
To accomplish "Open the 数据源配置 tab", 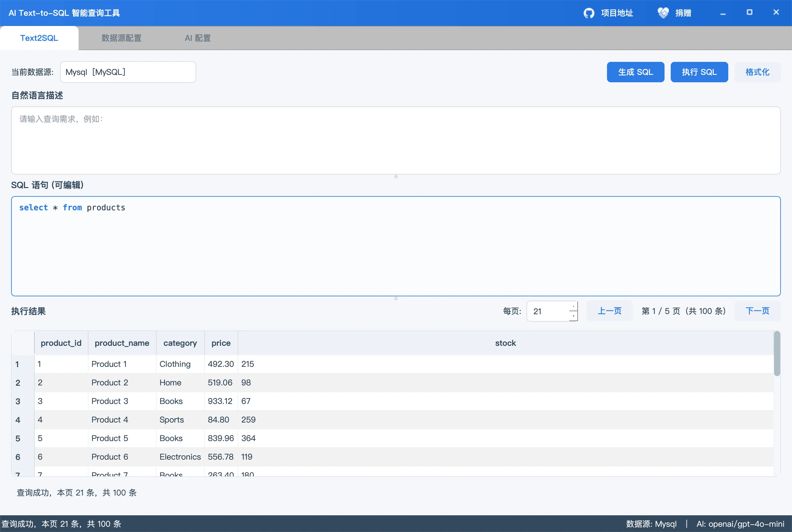I will pyautogui.click(x=122, y=38).
